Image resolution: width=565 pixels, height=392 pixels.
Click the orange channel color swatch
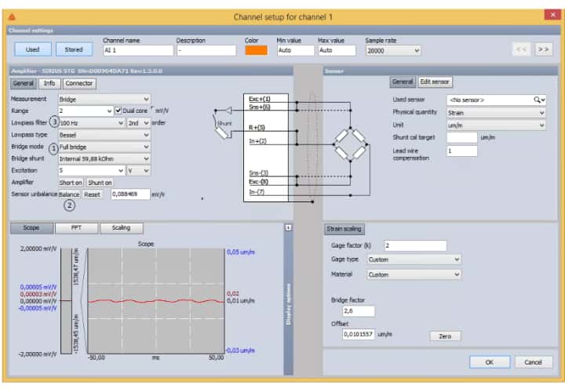[256, 50]
